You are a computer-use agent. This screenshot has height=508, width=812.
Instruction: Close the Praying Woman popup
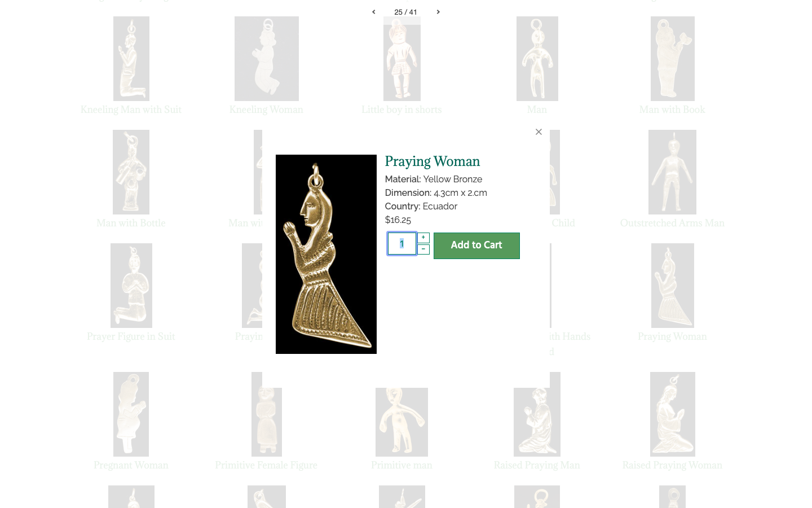(x=539, y=132)
